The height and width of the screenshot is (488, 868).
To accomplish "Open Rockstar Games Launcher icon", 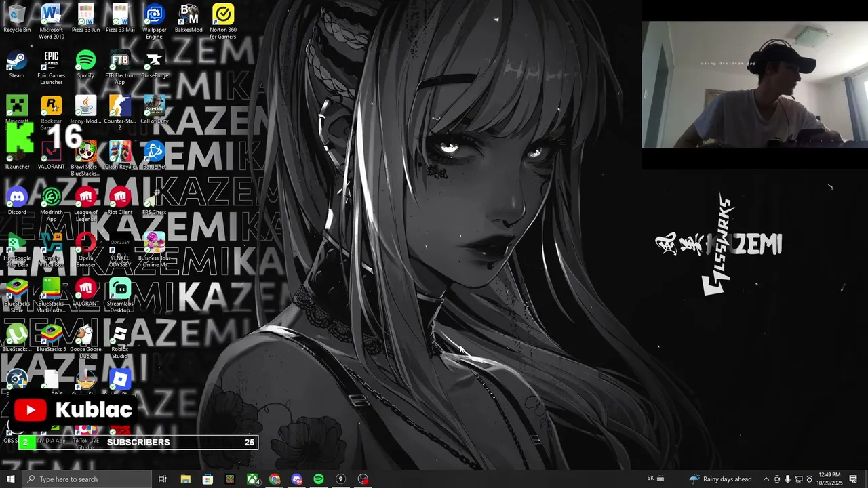I will pos(52,113).
